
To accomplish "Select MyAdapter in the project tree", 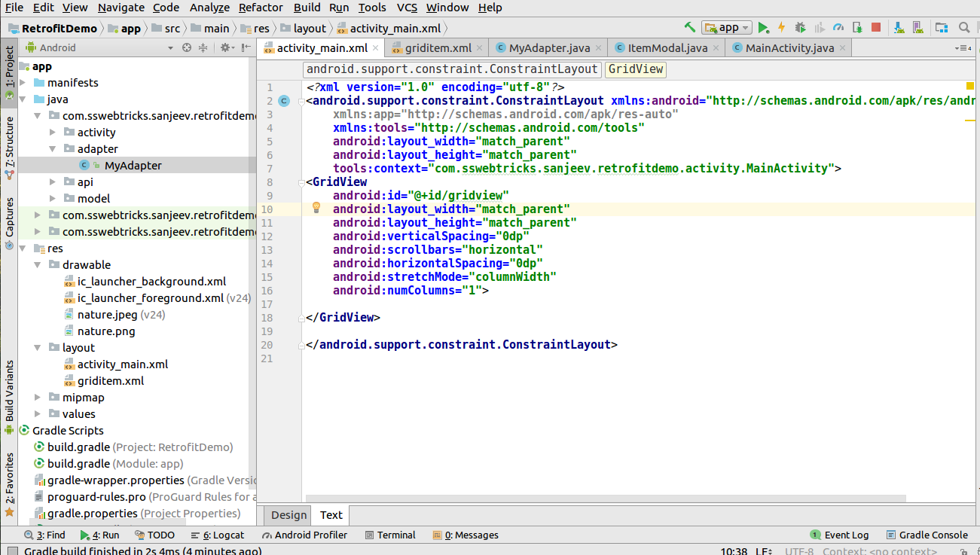I will point(133,165).
